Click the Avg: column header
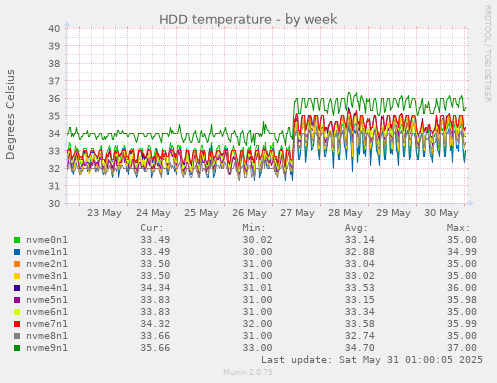 (356, 228)
